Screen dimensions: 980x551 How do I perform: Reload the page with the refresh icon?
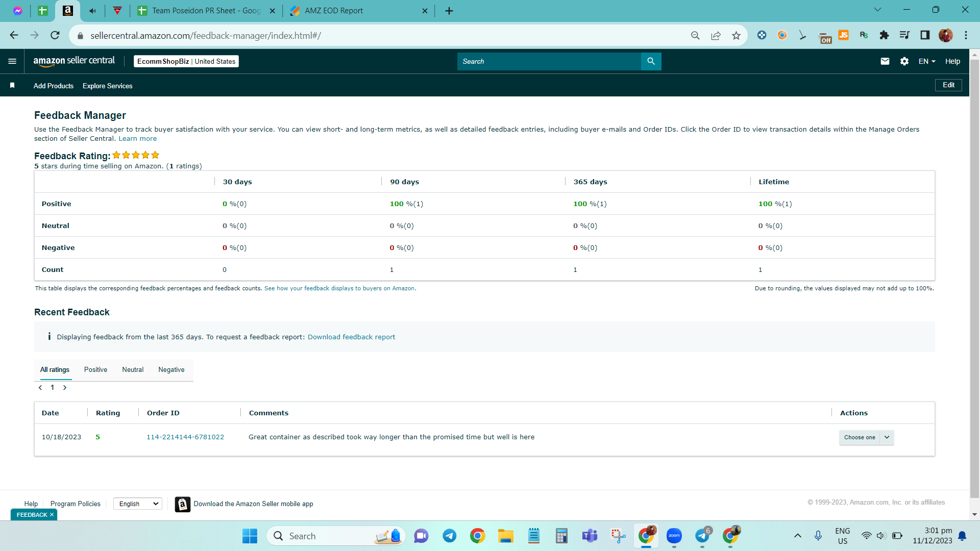(x=55, y=35)
